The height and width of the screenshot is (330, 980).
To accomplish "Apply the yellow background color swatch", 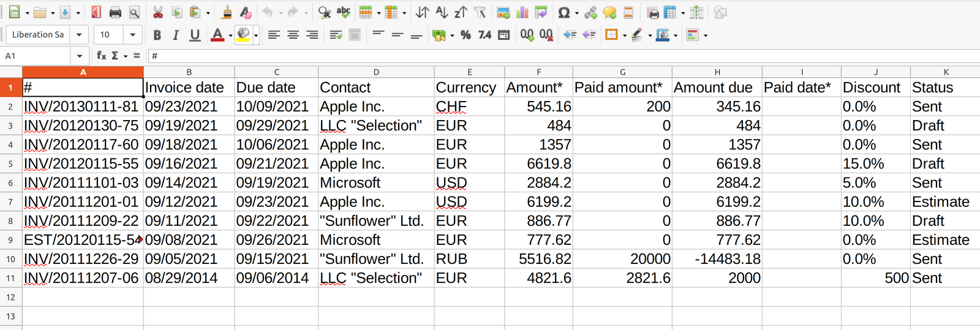I will [x=243, y=35].
